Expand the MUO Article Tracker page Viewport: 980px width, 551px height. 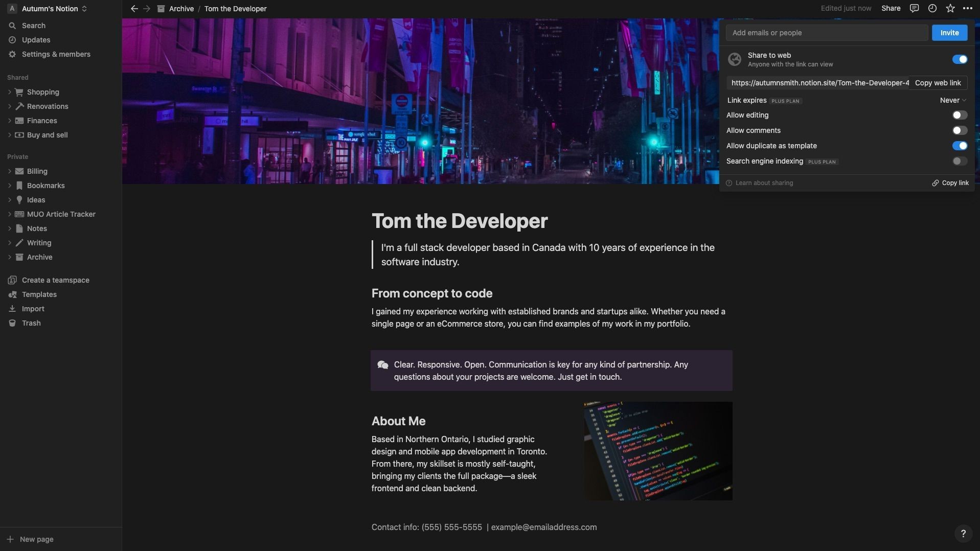[10, 214]
